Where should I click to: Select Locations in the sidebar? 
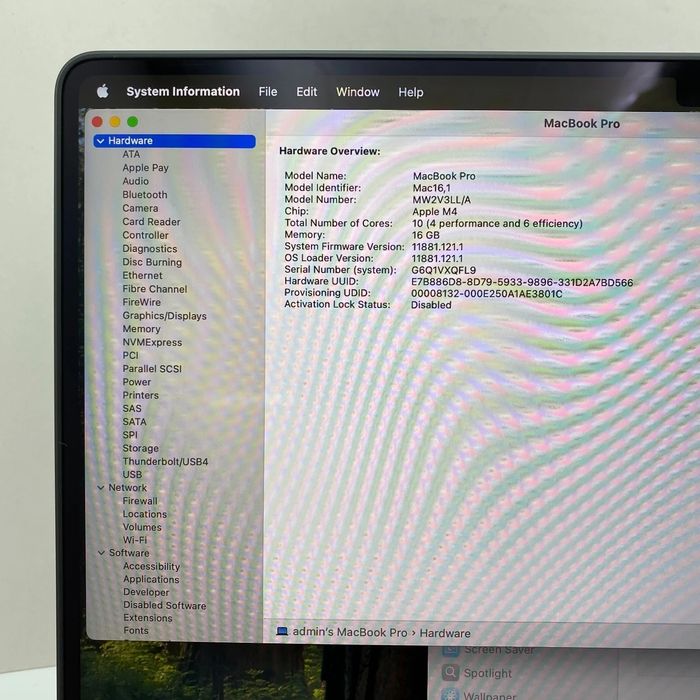(x=145, y=514)
